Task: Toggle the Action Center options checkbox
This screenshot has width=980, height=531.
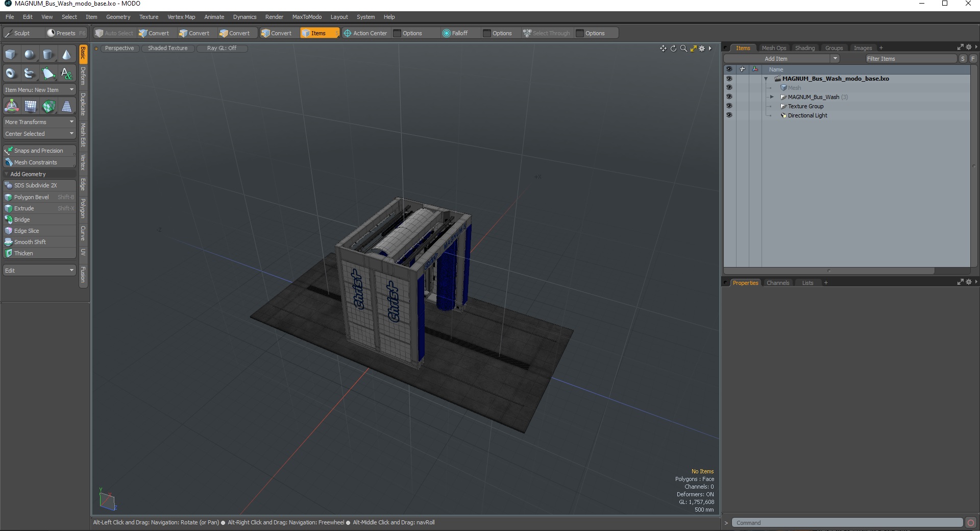Action: pyautogui.click(x=397, y=33)
